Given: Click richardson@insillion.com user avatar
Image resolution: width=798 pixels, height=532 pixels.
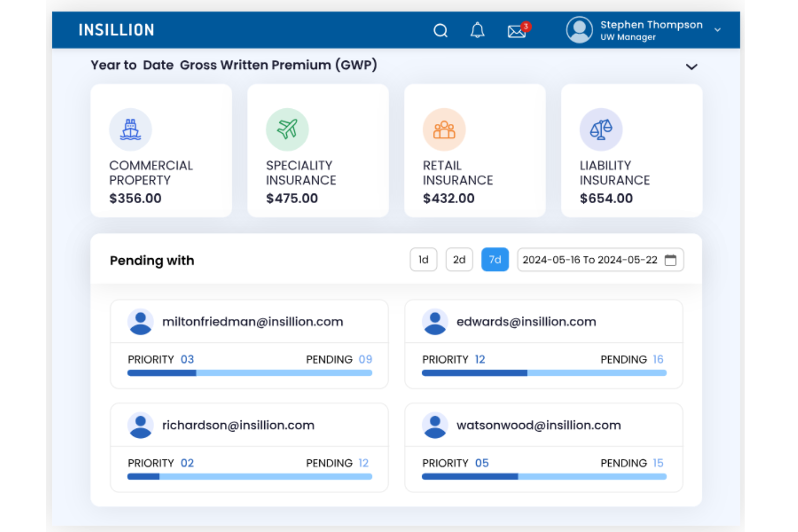Looking at the screenshot, I should pos(141,425).
